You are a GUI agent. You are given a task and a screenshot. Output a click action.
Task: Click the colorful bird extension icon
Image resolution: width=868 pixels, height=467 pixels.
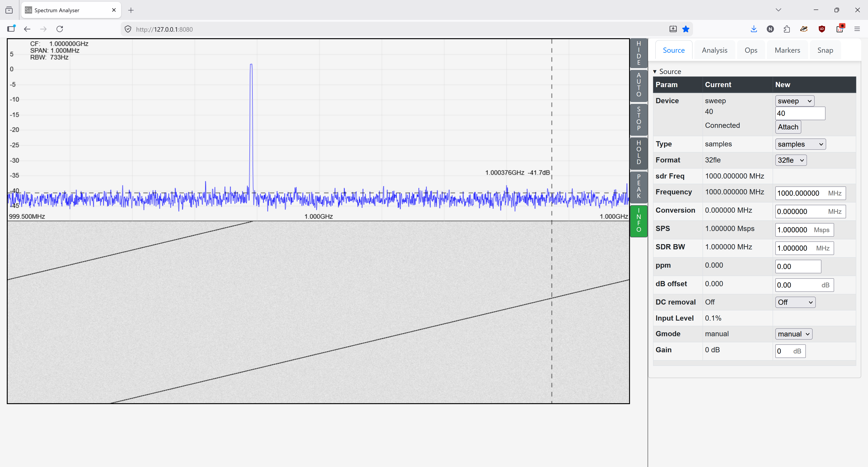(804, 29)
